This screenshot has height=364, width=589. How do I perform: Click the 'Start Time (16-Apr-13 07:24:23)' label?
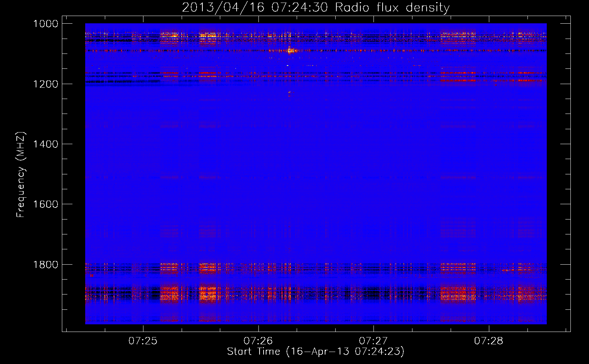[316, 352]
